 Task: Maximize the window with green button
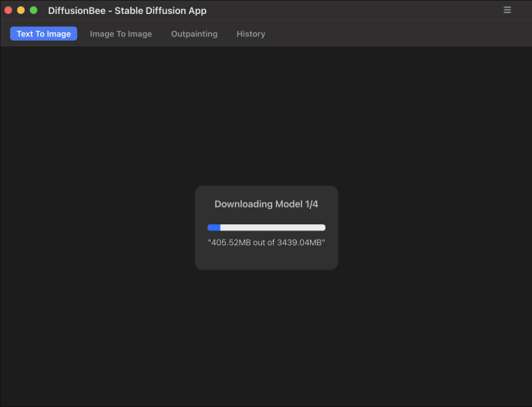[x=33, y=10]
